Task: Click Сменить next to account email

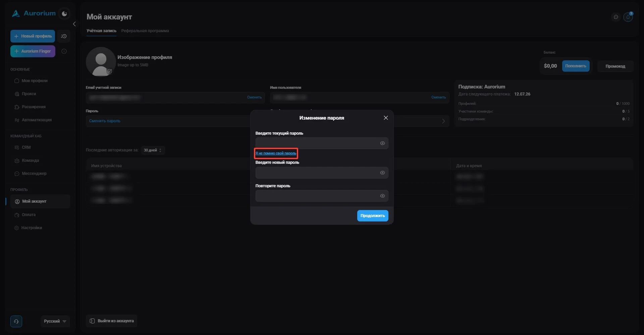Action: (254, 97)
